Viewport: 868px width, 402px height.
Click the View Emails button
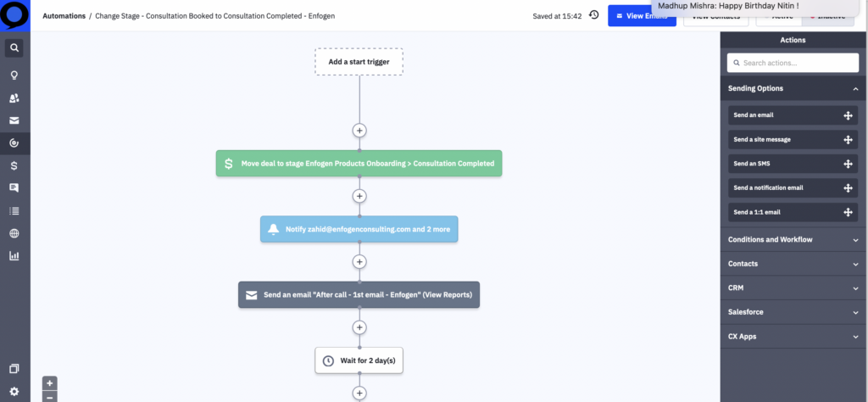click(x=642, y=16)
